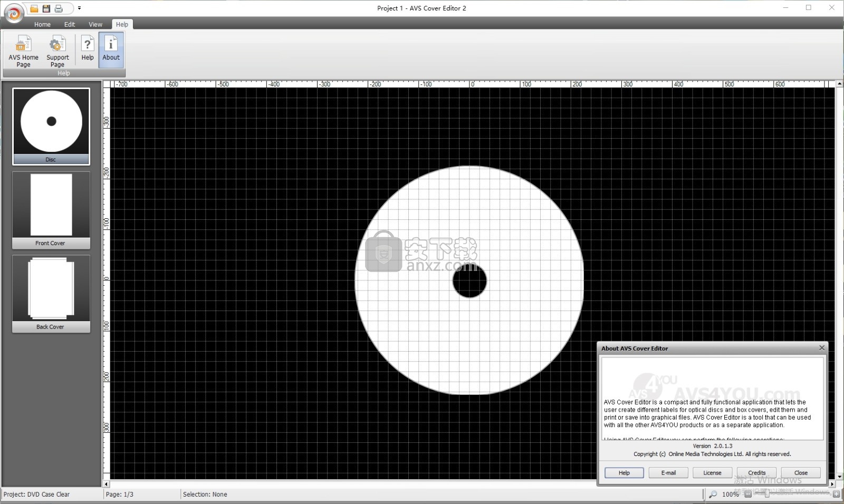
Task: Switch to the View ribbon tab
Action: 95,24
